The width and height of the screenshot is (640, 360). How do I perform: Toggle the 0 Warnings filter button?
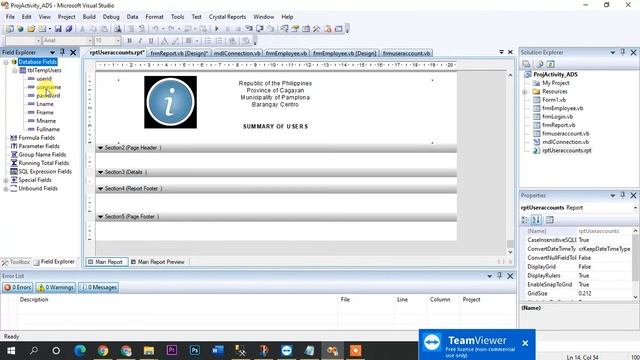pyautogui.click(x=56, y=287)
